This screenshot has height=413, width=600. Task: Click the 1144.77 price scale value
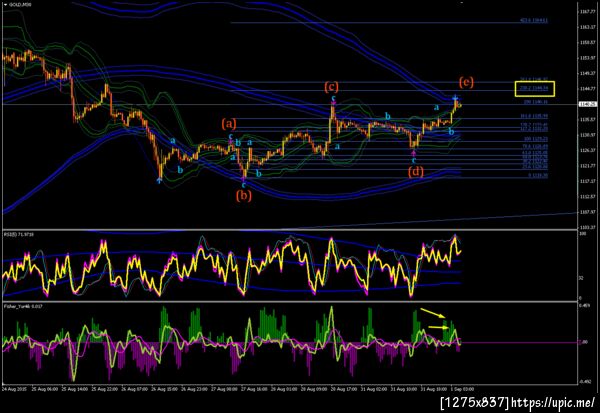click(587, 89)
